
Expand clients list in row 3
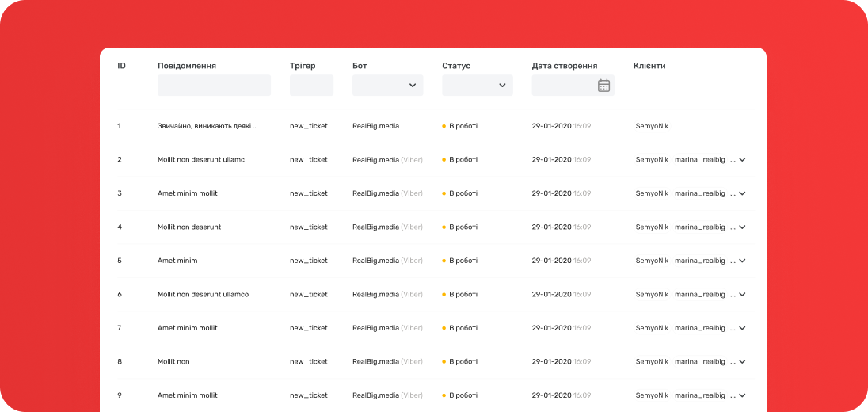[742, 193]
